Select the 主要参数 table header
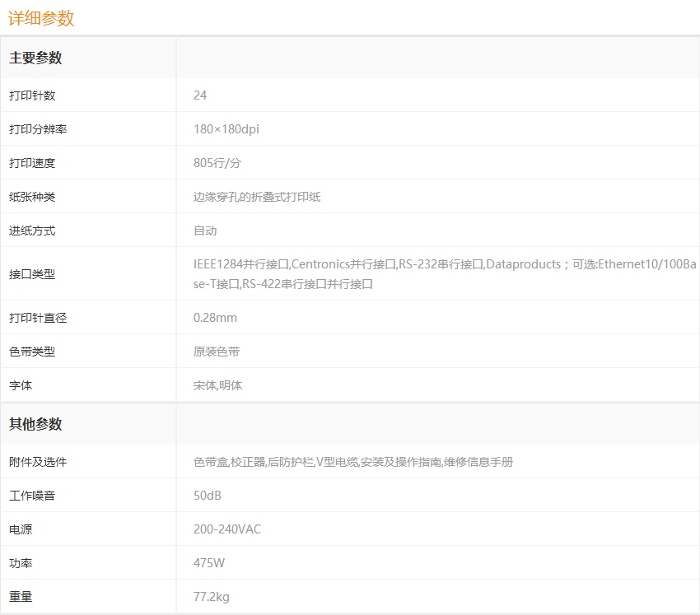The image size is (700, 615). pos(35,58)
